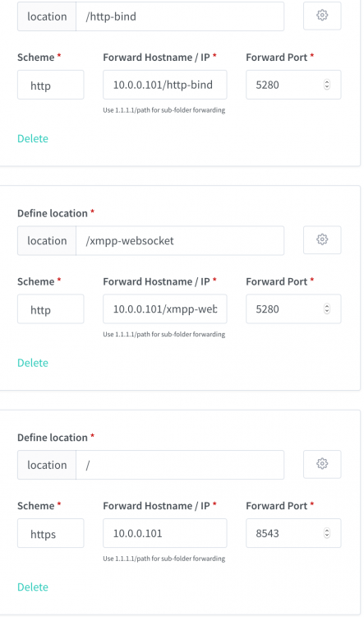Click the location prefix label of /xmpp-websocket
Image resolution: width=364 pixels, height=617 pixels.
pos(47,240)
